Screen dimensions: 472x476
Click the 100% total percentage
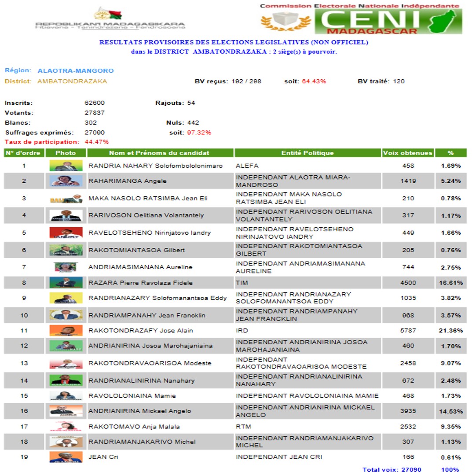click(x=450, y=470)
